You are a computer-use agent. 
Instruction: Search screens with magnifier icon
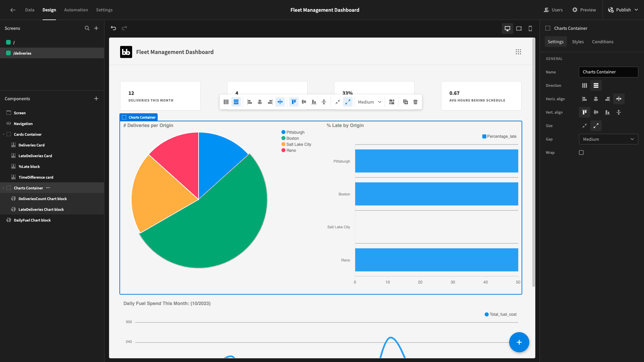pyautogui.click(x=87, y=28)
